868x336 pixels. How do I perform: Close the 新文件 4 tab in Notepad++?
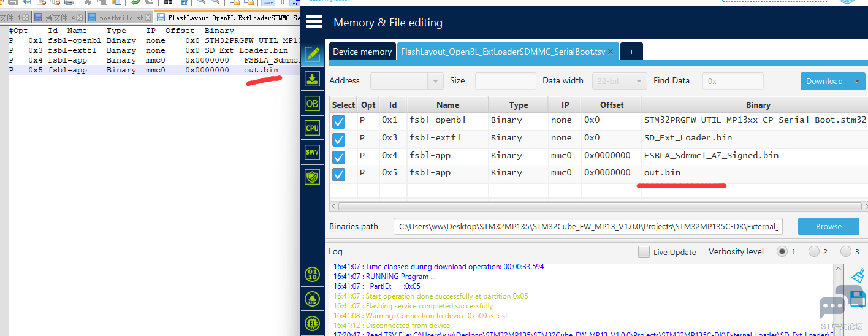80,18
